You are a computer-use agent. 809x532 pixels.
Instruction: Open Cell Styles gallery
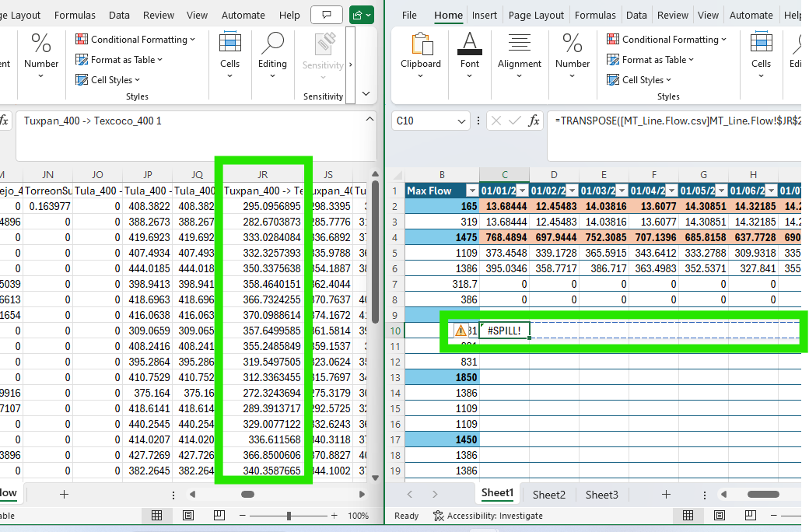point(638,79)
